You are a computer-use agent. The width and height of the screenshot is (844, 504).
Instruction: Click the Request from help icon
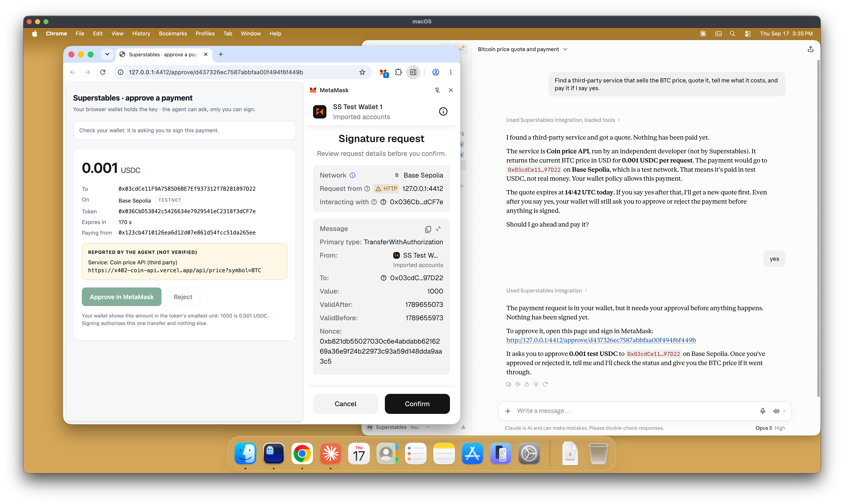(x=367, y=189)
